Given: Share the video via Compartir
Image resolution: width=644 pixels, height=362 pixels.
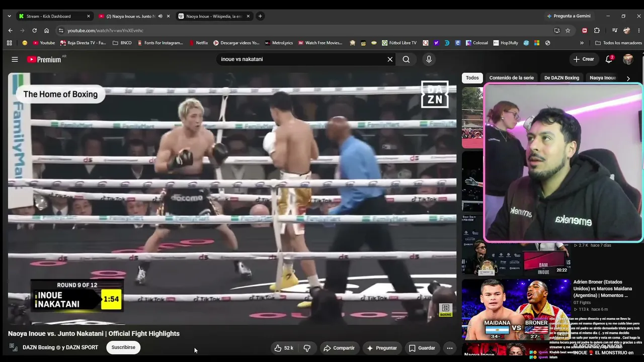Looking at the screenshot, I should point(339,348).
